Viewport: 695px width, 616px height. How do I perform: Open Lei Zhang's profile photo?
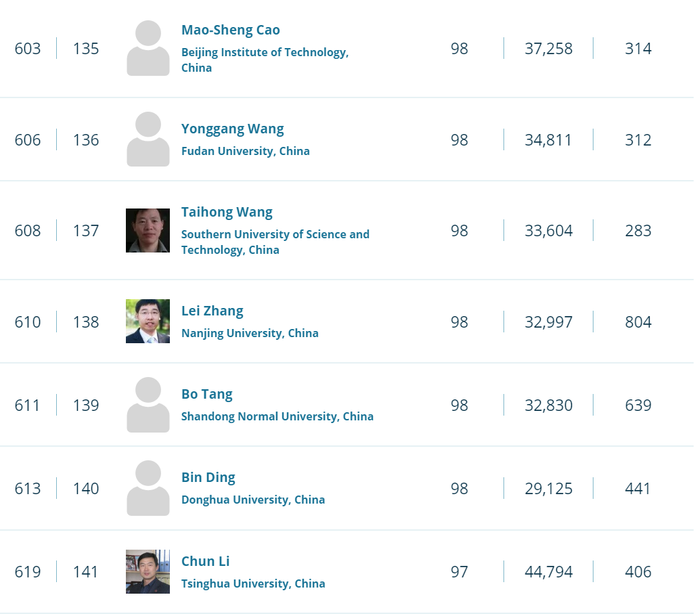pyautogui.click(x=148, y=322)
